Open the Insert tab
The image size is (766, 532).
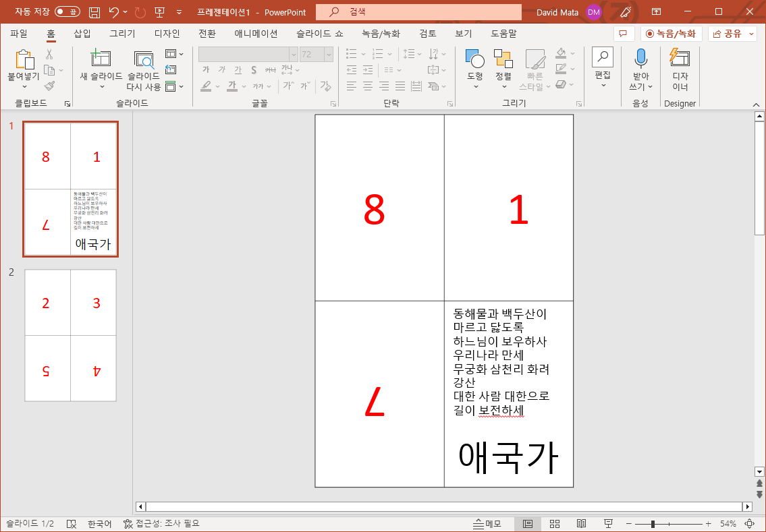82,34
